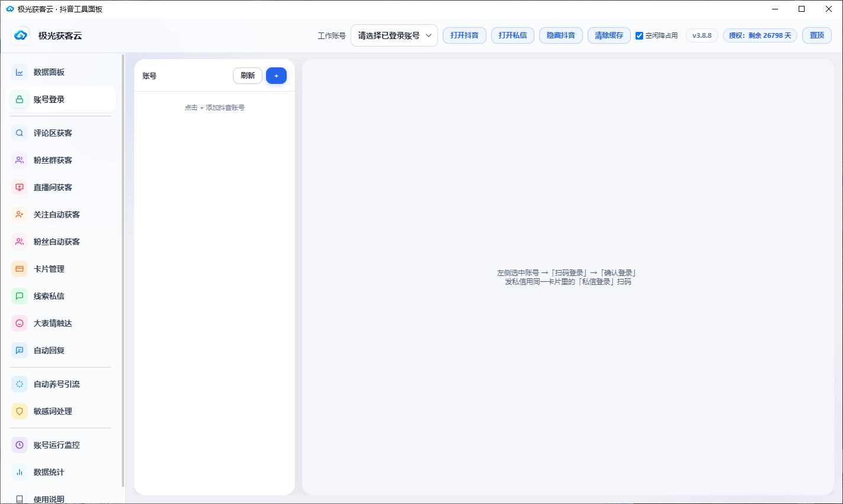
Task: Open 使用说明 book icon
Action: [x=20, y=499]
